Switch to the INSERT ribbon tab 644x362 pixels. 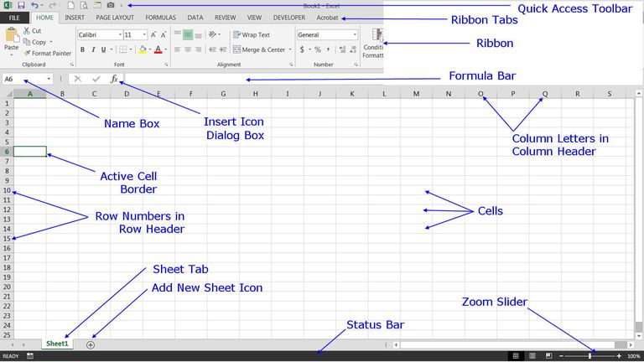75,18
